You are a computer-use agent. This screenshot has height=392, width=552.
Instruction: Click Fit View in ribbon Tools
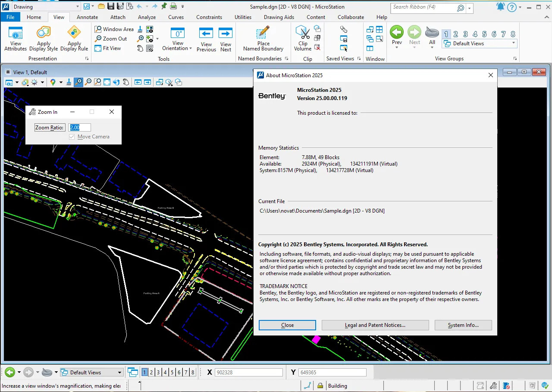108,48
